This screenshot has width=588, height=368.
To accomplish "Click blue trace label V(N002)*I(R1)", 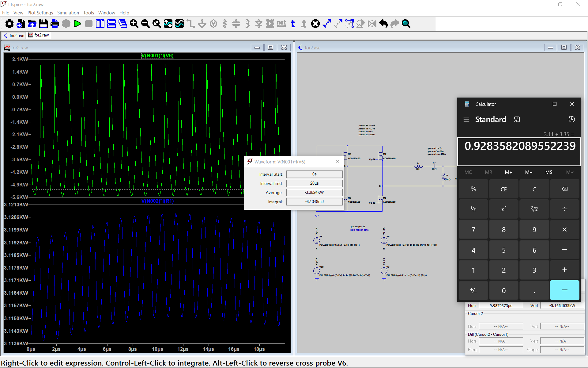I will pyautogui.click(x=157, y=201).
